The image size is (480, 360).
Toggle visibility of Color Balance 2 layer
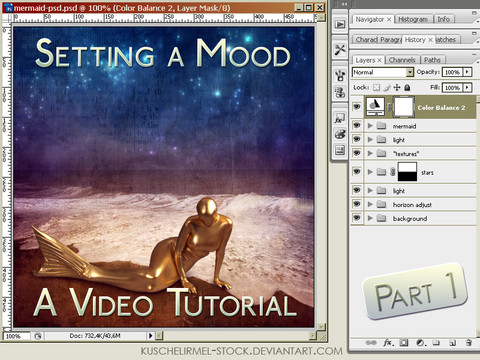357,107
